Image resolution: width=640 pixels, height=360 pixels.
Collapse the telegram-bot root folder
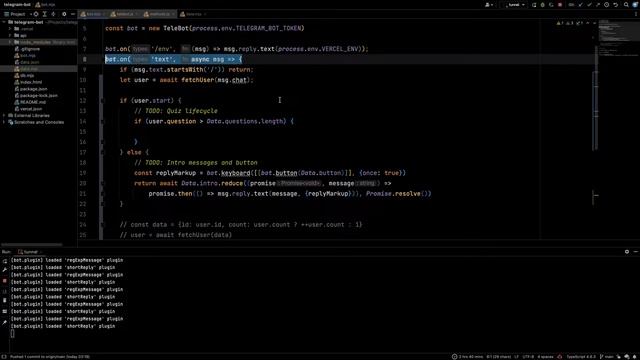4,22
